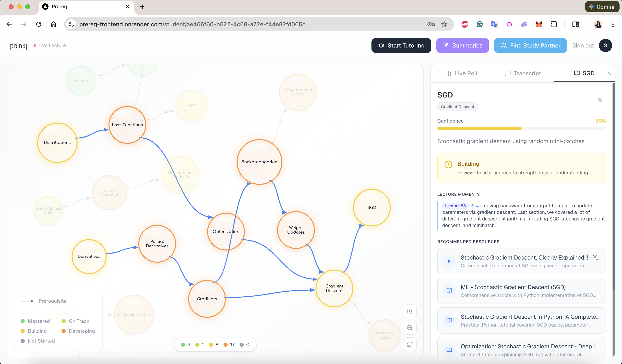Click the graph zoom-out magnifier icon
This screenshot has width=622, height=364.
[410, 328]
